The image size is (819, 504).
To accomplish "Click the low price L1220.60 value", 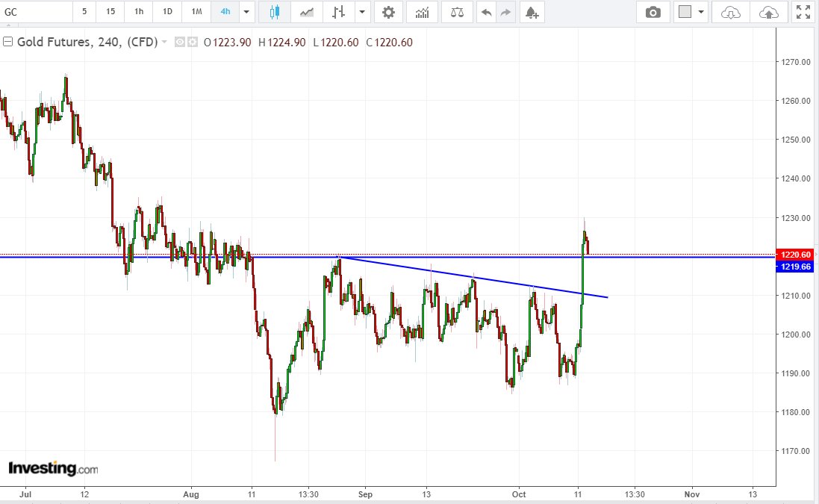I will [336, 43].
